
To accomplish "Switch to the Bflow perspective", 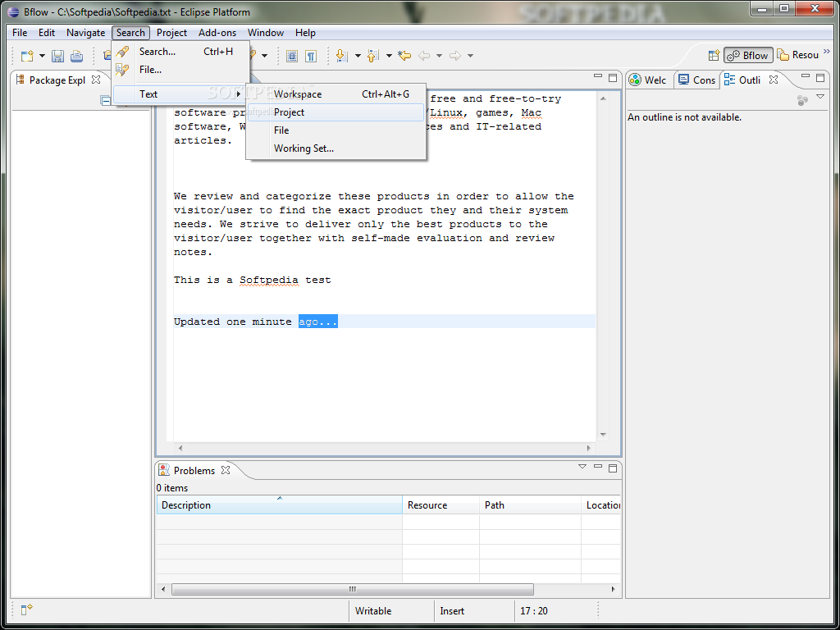I will click(x=748, y=55).
